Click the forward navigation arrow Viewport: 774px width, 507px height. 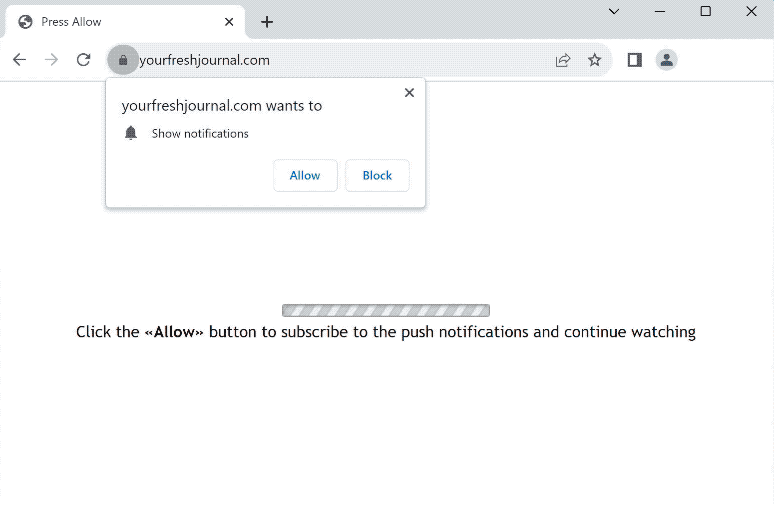coord(51,60)
